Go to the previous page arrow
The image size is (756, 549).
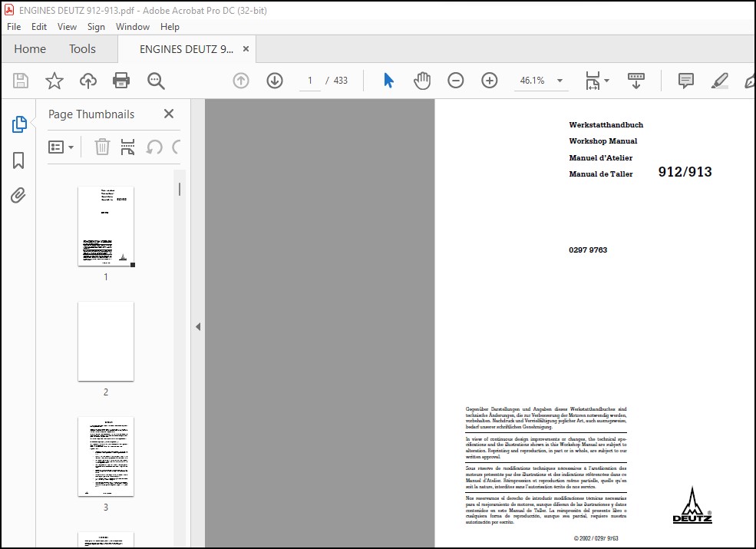click(241, 81)
